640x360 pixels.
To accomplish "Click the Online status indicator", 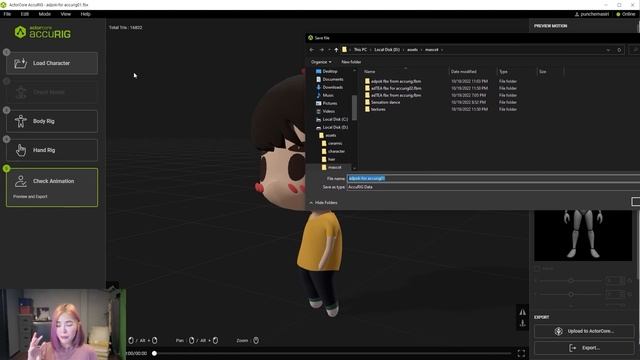I will (x=626, y=14).
